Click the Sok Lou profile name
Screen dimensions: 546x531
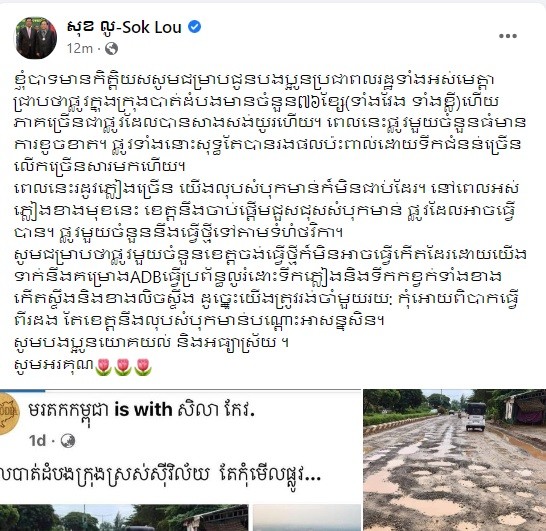tap(124, 27)
